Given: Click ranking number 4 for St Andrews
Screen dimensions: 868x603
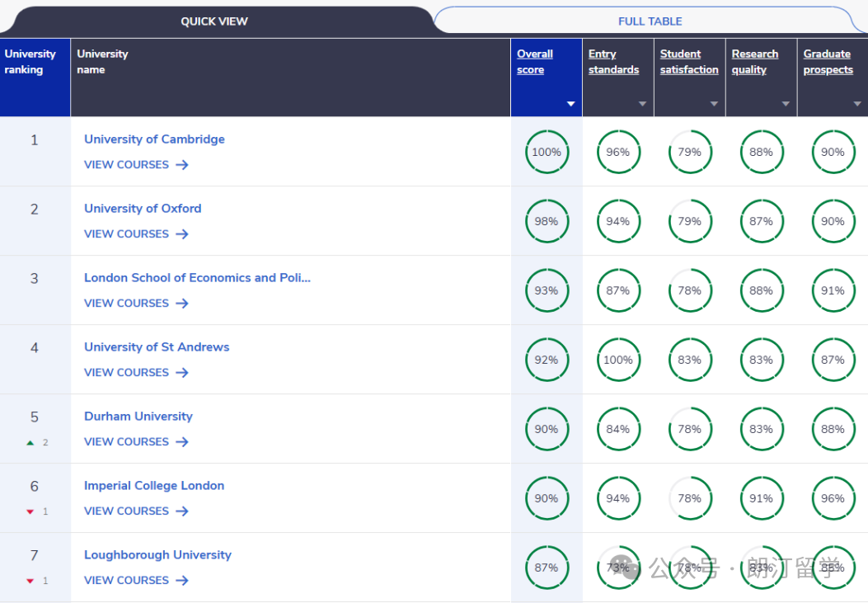Looking at the screenshot, I should tap(35, 348).
